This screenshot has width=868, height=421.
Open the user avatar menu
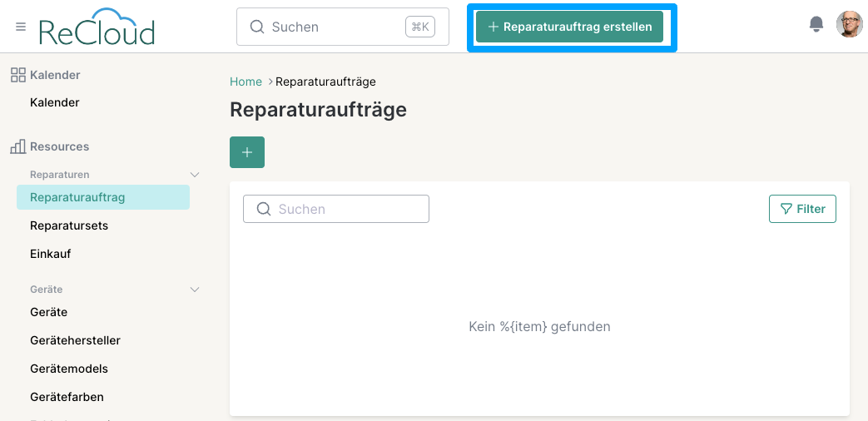click(849, 24)
